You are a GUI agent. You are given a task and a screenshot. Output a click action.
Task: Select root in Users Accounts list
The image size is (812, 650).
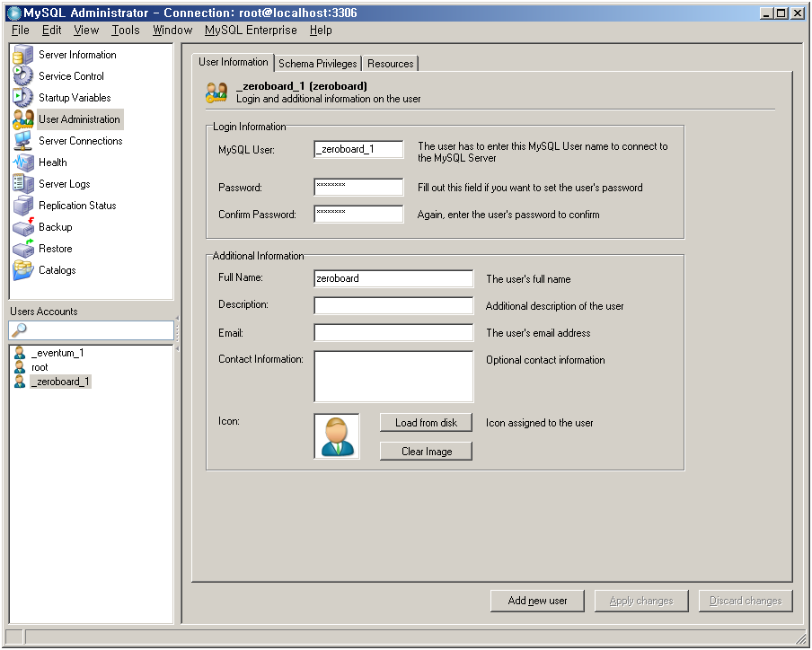tap(40, 367)
